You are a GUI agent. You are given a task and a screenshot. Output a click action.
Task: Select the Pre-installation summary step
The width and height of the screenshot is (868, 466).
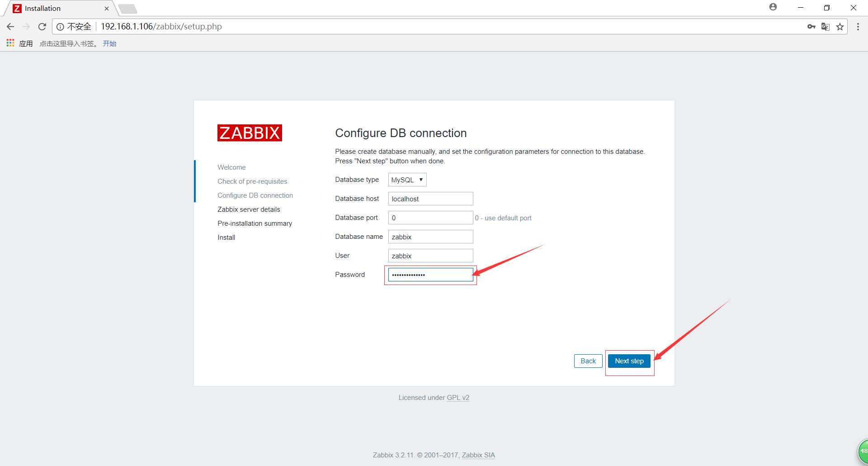click(255, 223)
